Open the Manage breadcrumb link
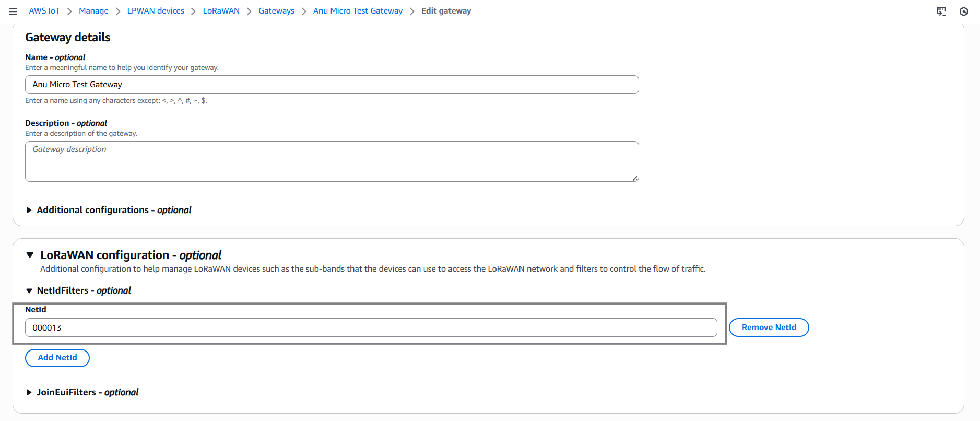 (93, 10)
